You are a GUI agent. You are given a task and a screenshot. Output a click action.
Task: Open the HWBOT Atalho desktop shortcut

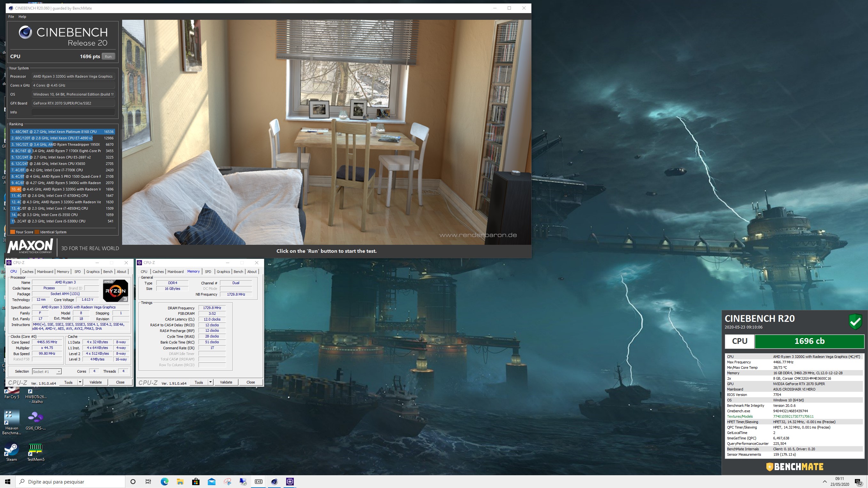[35, 396]
